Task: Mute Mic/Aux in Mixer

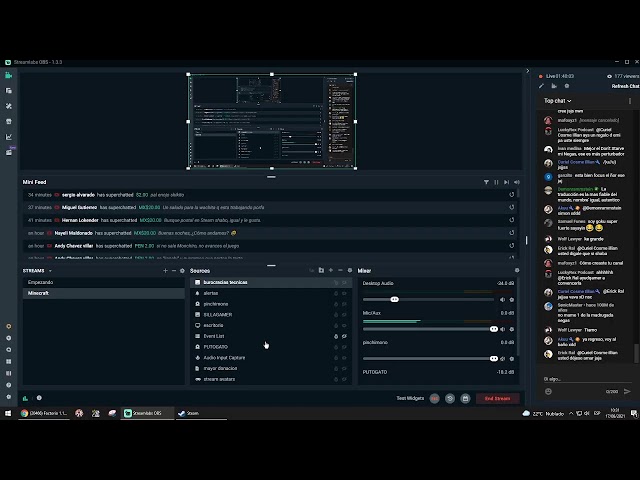Action: point(502,329)
